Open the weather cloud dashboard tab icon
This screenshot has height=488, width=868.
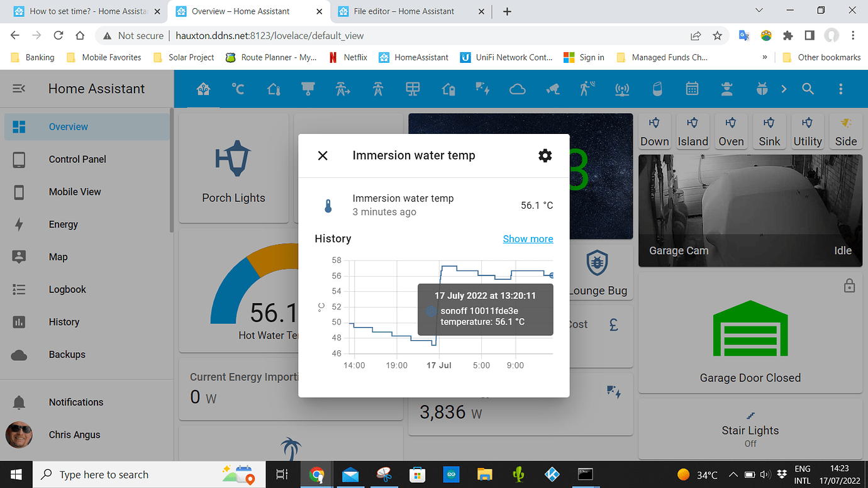click(517, 89)
